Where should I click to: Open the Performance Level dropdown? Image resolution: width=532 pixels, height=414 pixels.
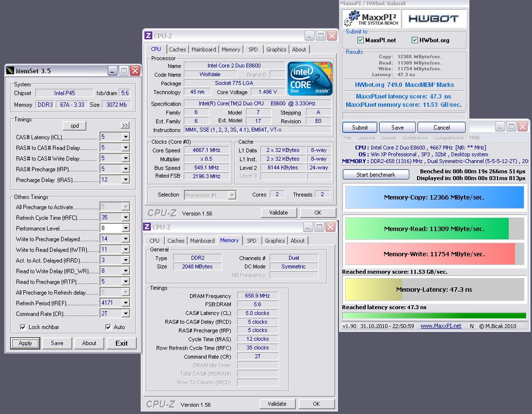[x=126, y=228]
